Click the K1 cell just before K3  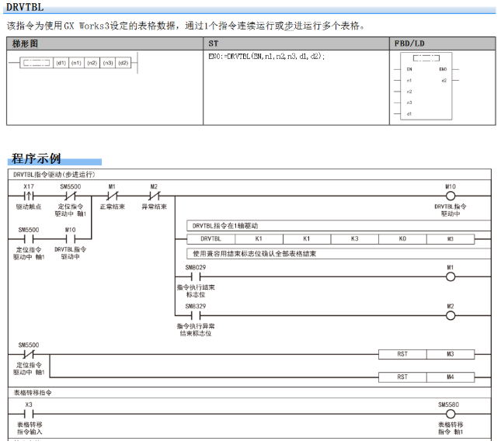point(307,239)
